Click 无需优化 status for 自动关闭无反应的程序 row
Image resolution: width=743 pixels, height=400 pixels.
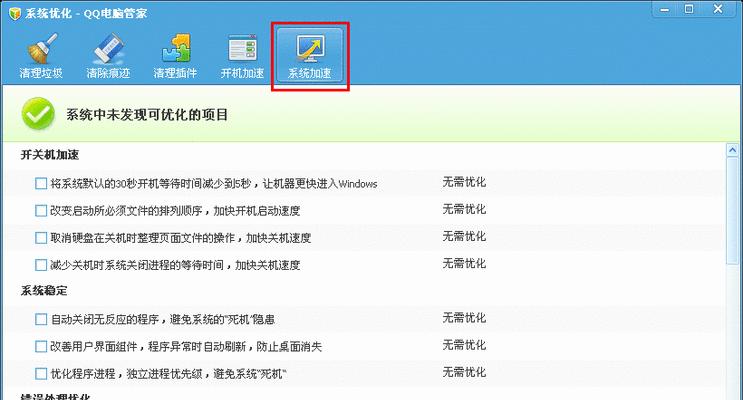(x=464, y=318)
